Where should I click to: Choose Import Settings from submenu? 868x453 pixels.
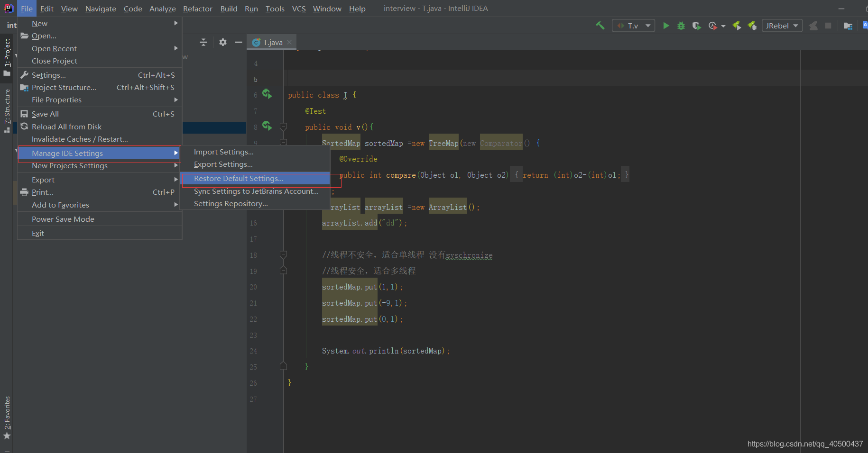pyautogui.click(x=256, y=152)
